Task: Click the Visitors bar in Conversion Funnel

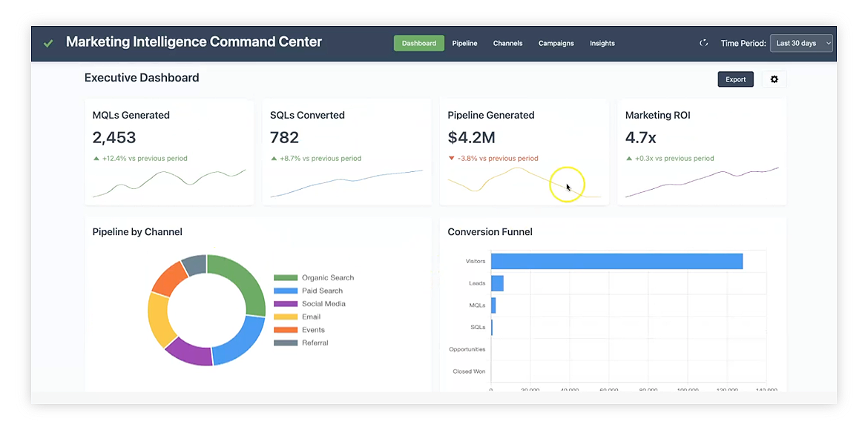Action: (616, 261)
